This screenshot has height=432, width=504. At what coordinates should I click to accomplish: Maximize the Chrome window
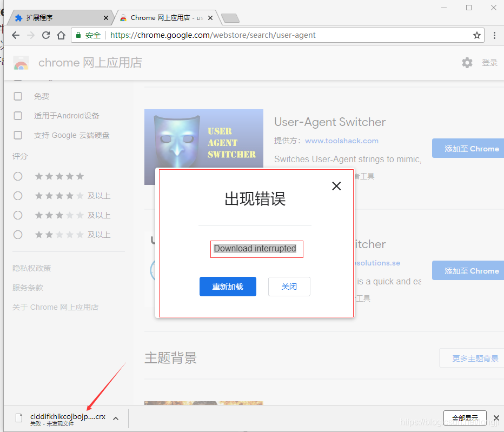pos(469,8)
